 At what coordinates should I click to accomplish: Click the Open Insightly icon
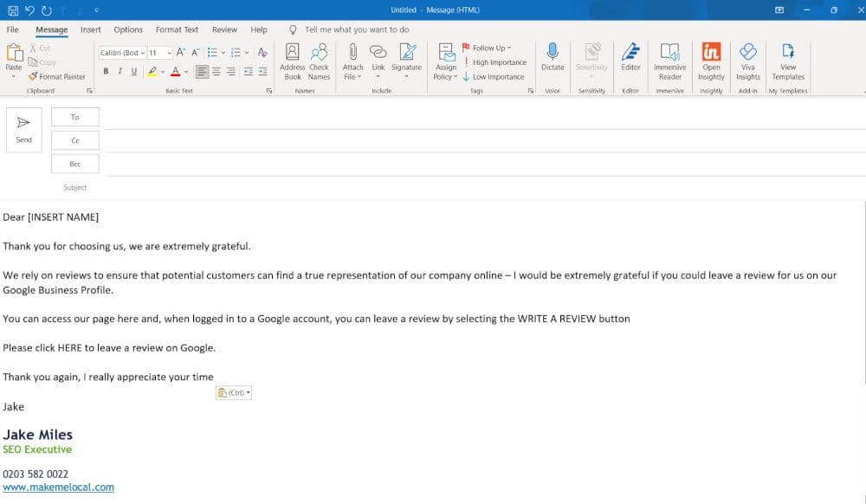pyautogui.click(x=711, y=53)
